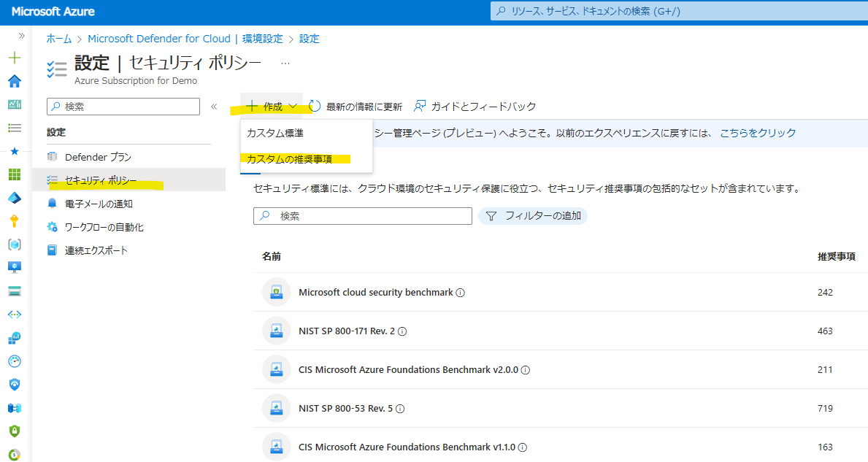Open CIS Microsoft Azure Foundations Benchmark v2.0.0
The height and width of the screenshot is (462, 868).
[560, 369]
